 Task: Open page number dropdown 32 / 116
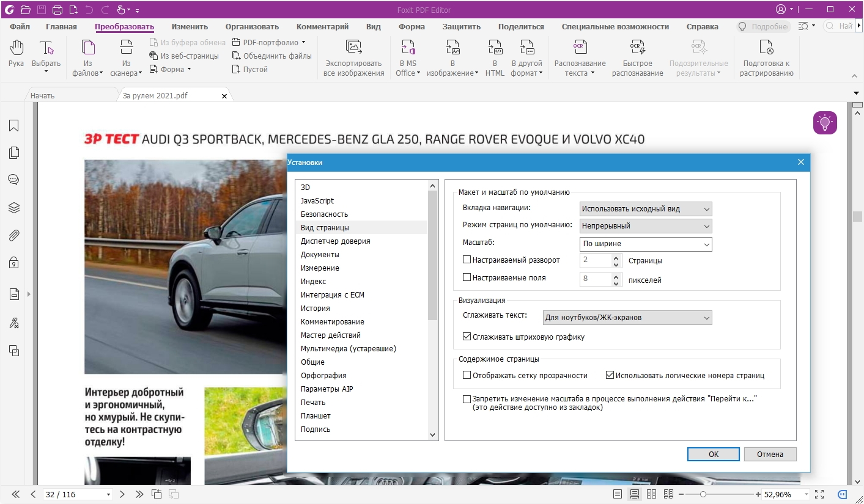(109, 494)
